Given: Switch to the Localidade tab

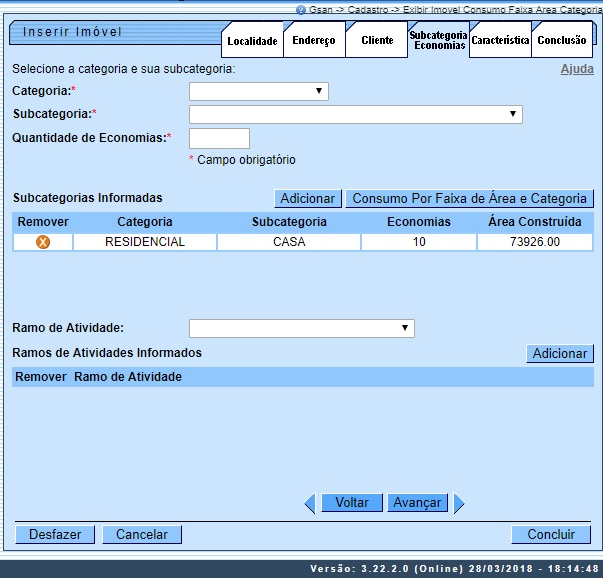Looking at the screenshot, I should click(252, 41).
